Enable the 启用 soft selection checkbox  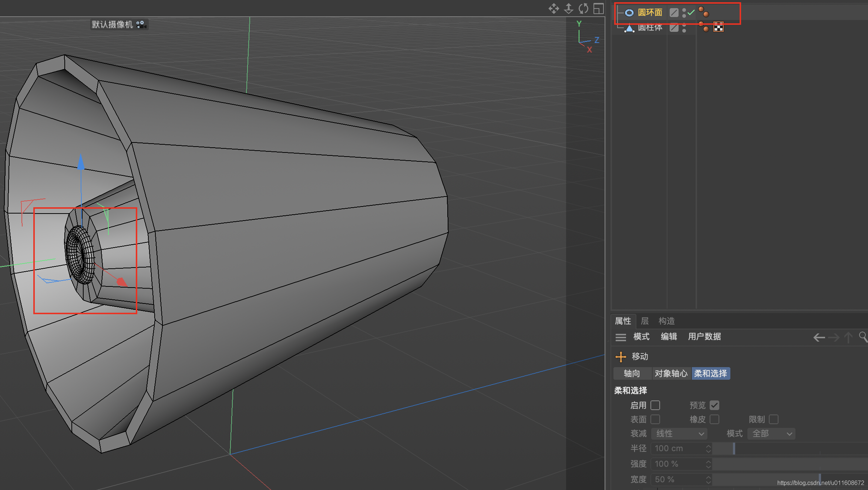(655, 405)
